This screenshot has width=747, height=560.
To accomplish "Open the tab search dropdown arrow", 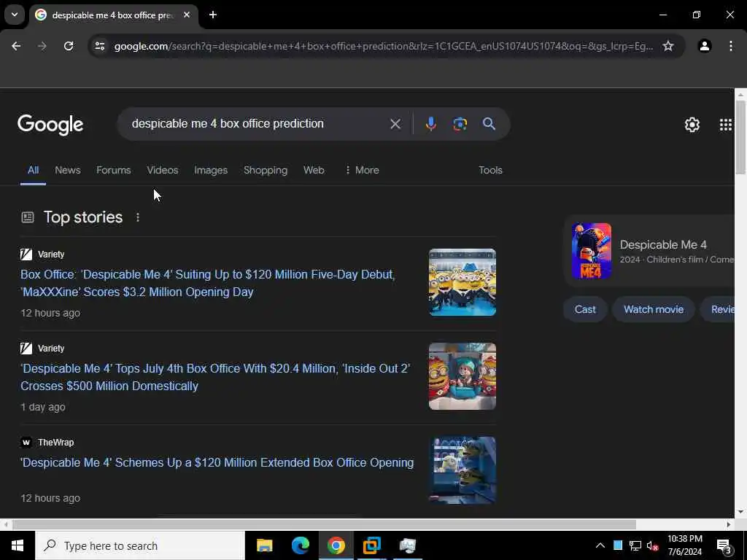I will tap(15, 15).
